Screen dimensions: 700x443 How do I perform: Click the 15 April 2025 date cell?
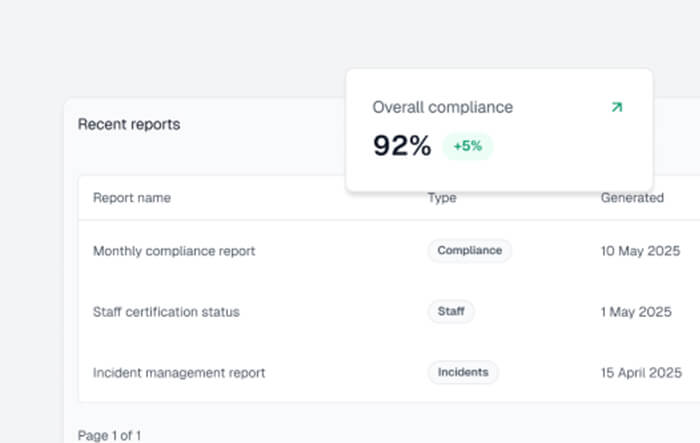641,372
